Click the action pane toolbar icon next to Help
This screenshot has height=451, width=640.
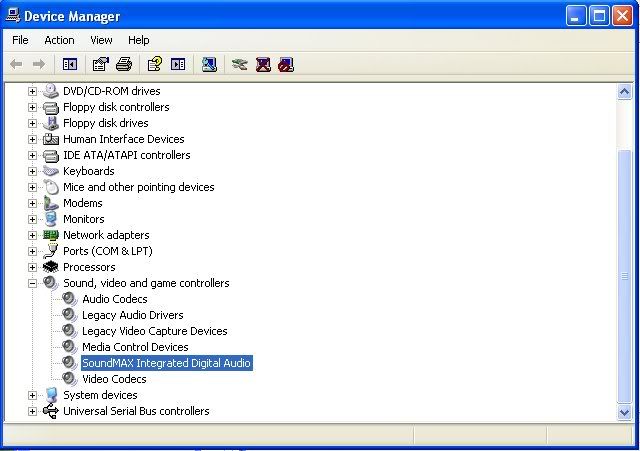(178, 64)
